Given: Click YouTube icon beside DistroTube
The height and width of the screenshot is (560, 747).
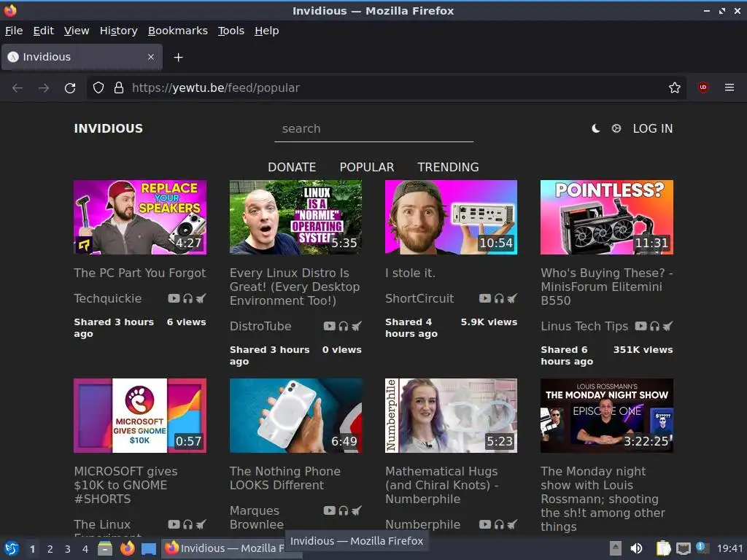Looking at the screenshot, I should (329, 326).
